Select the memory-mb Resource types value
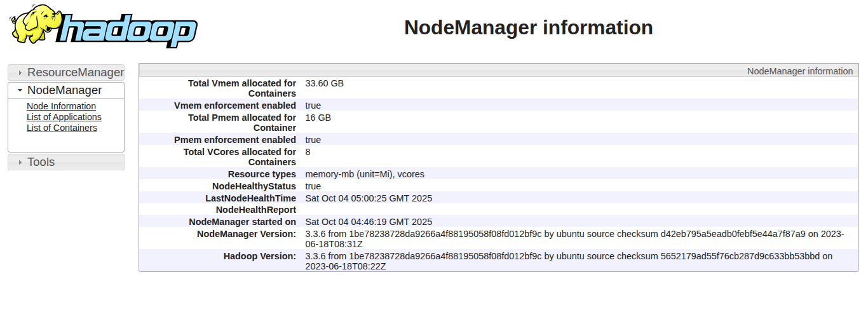Screen dimensions: 868x333 click(x=364, y=174)
